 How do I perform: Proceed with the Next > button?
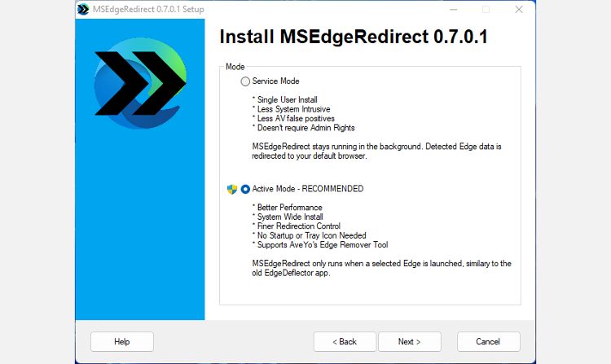tap(410, 341)
